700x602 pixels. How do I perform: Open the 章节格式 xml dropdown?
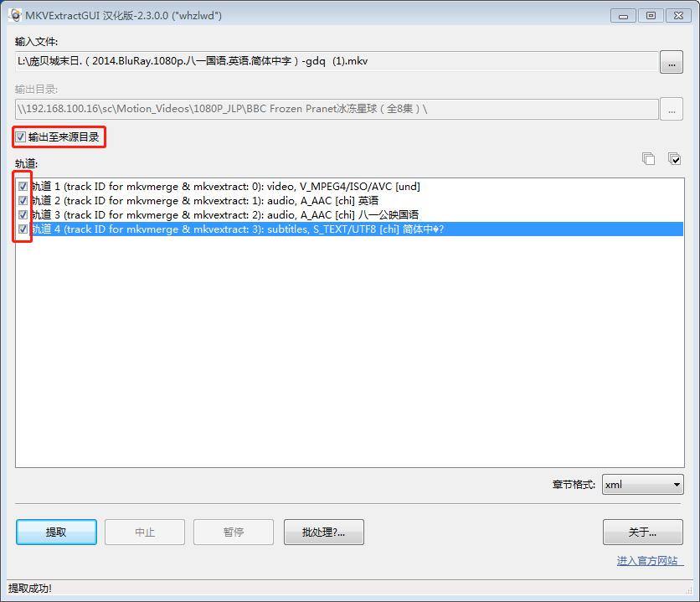(x=642, y=485)
